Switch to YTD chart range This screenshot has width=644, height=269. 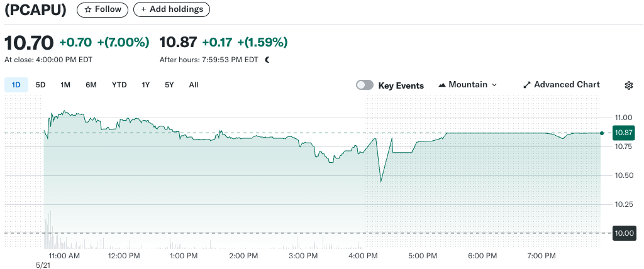coord(119,85)
